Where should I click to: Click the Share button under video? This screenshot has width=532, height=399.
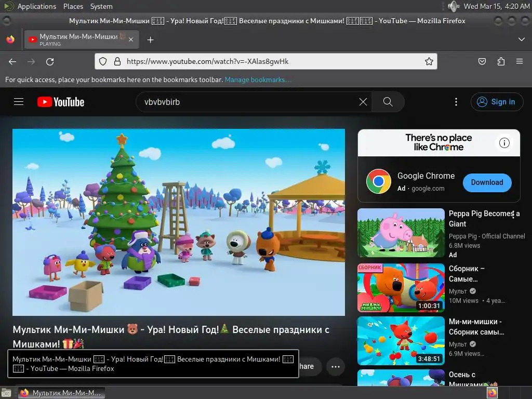point(310,366)
